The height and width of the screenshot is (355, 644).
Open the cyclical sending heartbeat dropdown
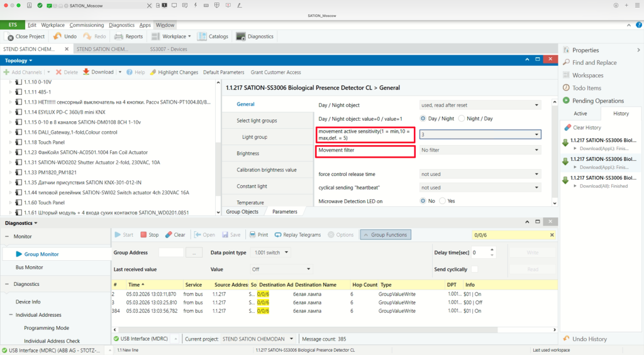tap(480, 188)
